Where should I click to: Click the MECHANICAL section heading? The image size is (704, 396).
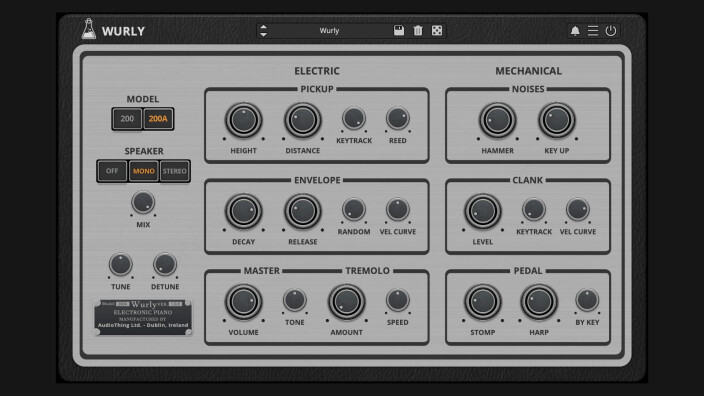coord(528,71)
